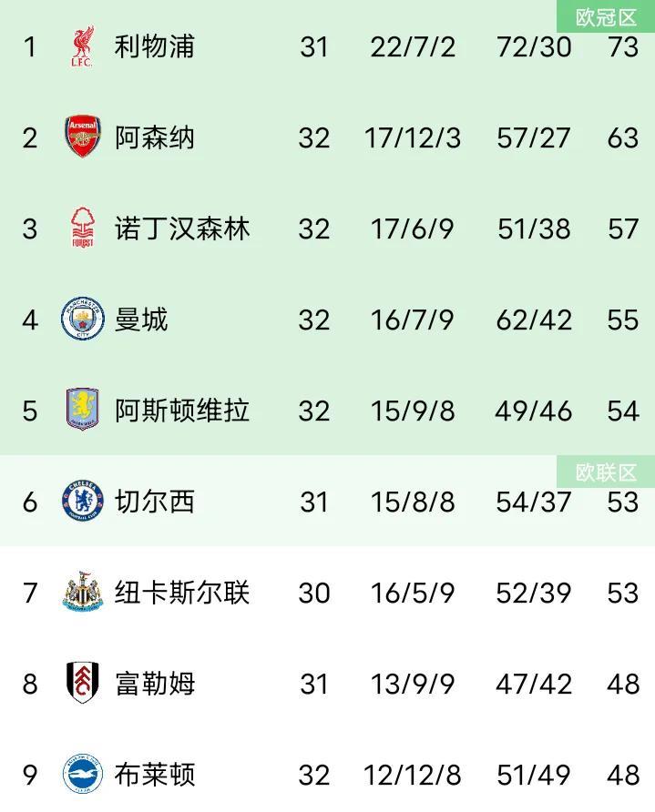Click the Arsenal club crest
This screenshot has height=812, width=655.
click(x=82, y=137)
